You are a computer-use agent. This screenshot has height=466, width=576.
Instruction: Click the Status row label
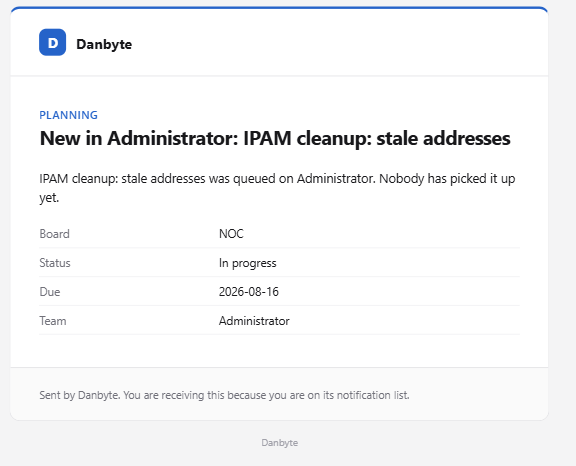pyautogui.click(x=55, y=263)
